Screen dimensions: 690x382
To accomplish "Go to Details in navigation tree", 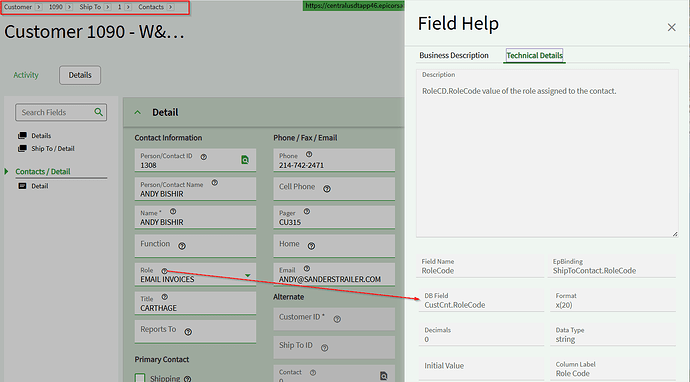I will [x=41, y=136].
